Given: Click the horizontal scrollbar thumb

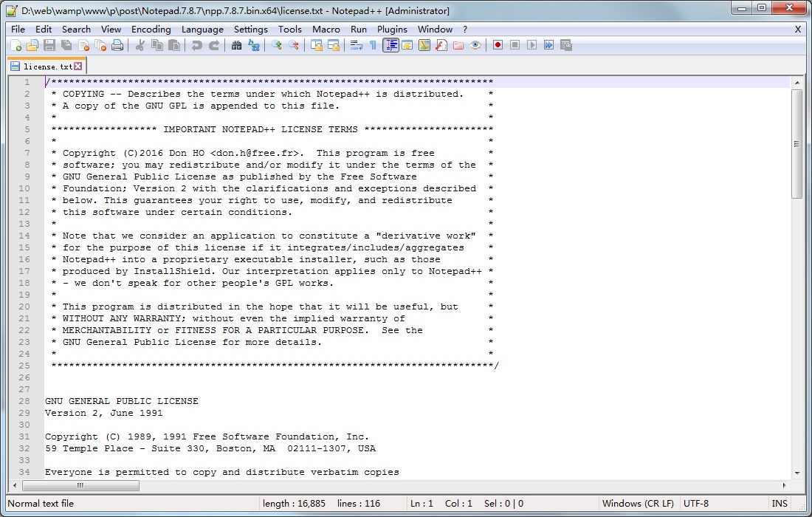Looking at the screenshot, I should point(80,485).
